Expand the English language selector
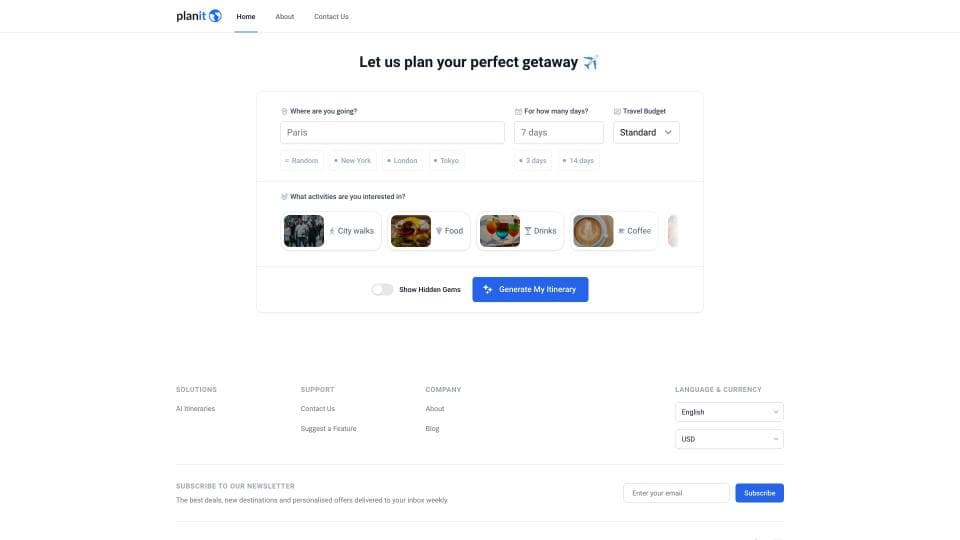This screenshot has width=960, height=540. [729, 412]
